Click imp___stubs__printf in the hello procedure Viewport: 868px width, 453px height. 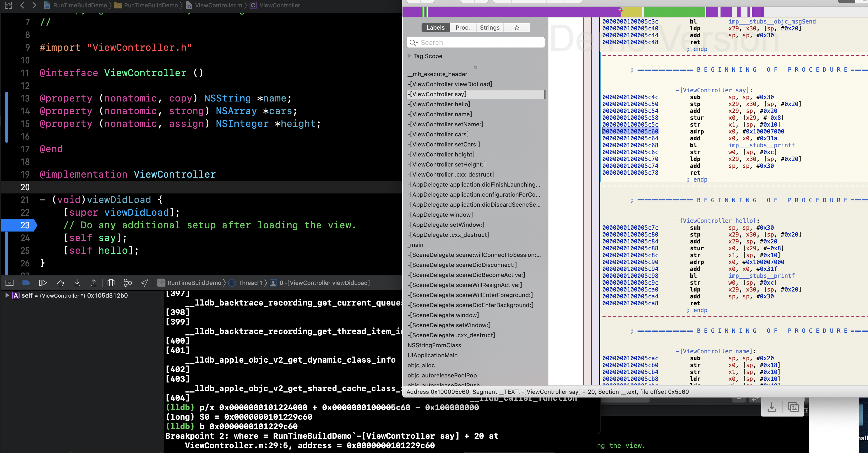point(761,276)
